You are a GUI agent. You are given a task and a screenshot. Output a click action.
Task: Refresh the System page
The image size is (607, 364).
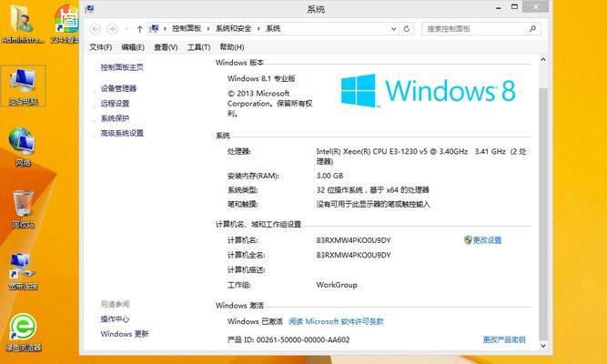[x=407, y=28]
